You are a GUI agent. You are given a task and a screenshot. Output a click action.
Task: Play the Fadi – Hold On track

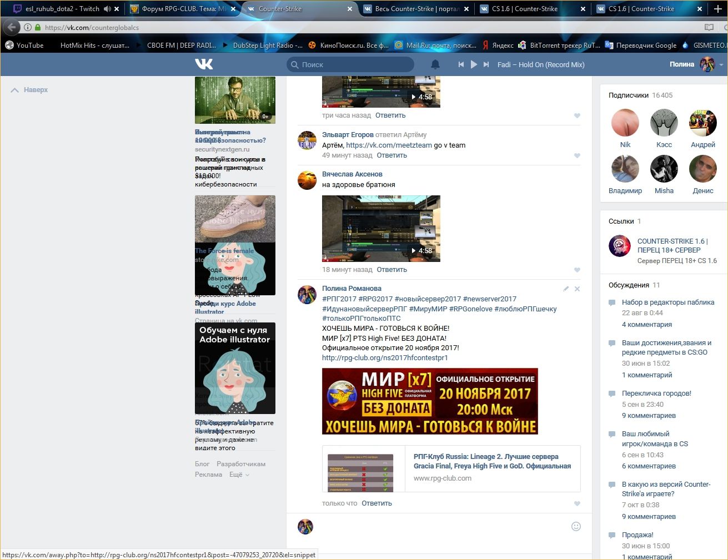tap(474, 64)
